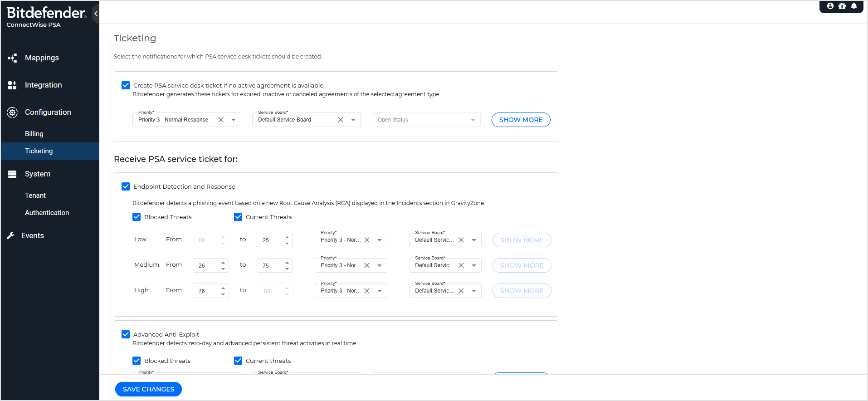Toggle Endpoint Detection and Response checkbox
The height and width of the screenshot is (401, 868).
point(126,186)
